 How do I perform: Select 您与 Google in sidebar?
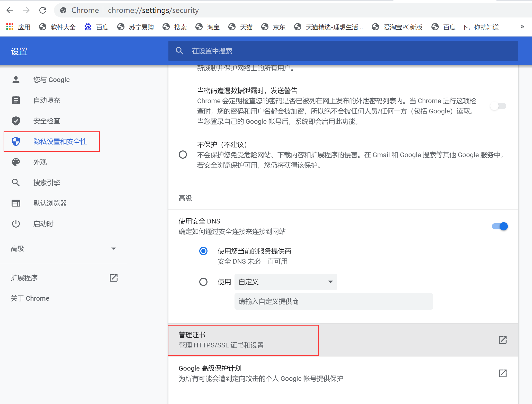point(51,80)
